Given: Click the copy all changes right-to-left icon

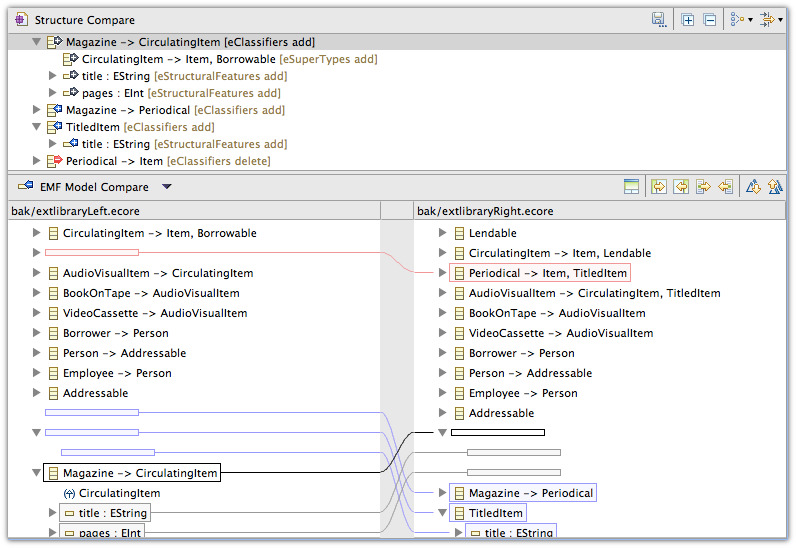Looking at the screenshot, I should [x=681, y=186].
